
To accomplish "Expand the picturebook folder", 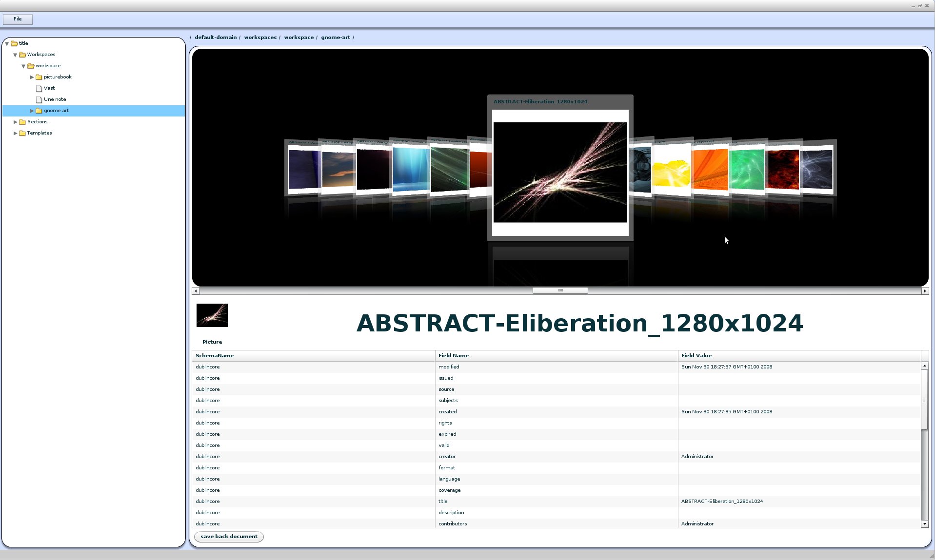I will point(32,77).
